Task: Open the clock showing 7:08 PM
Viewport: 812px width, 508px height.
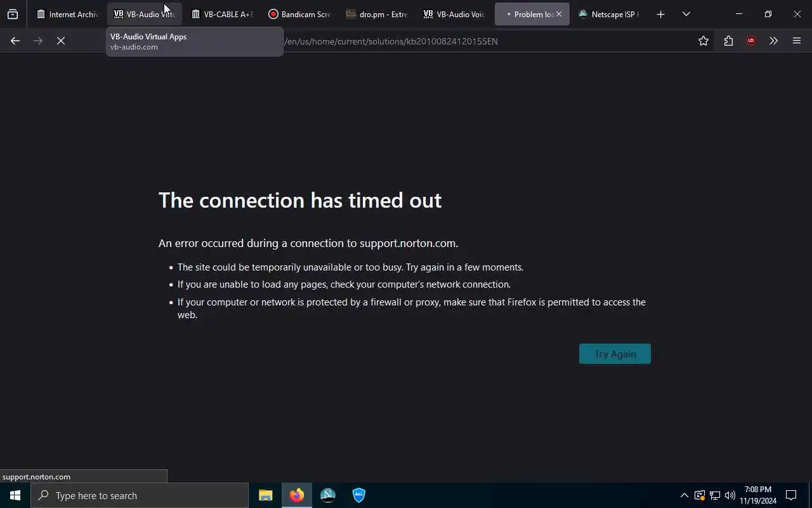Action: click(758, 495)
